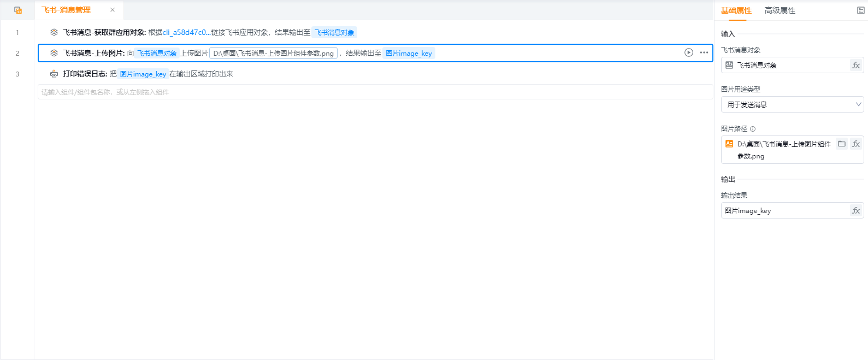Click the 图片image_key tag in step 3
Image resolution: width=868 pixels, height=360 pixels.
tap(143, 74)
